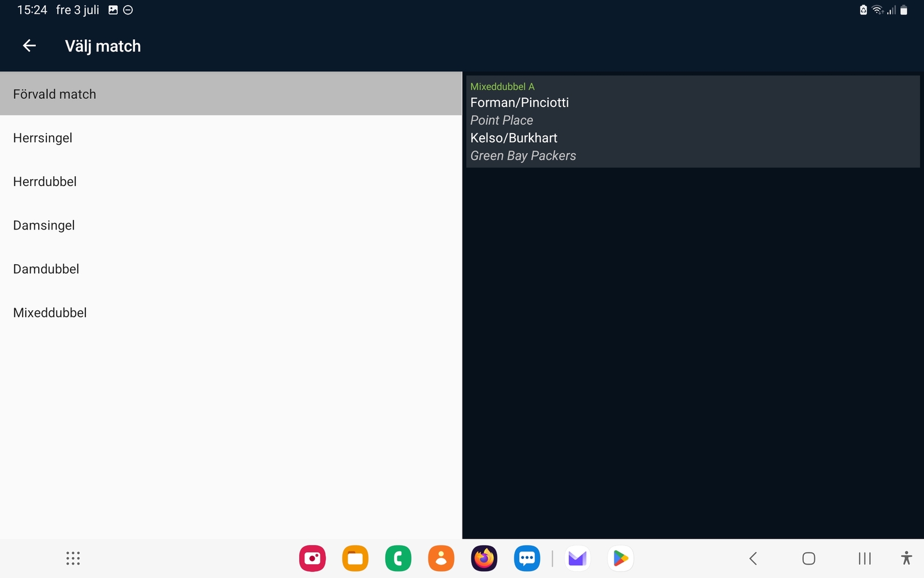Open the orange files app
Image resolution: width=924 pixels, height=578 pixels.
click(355, 558)
